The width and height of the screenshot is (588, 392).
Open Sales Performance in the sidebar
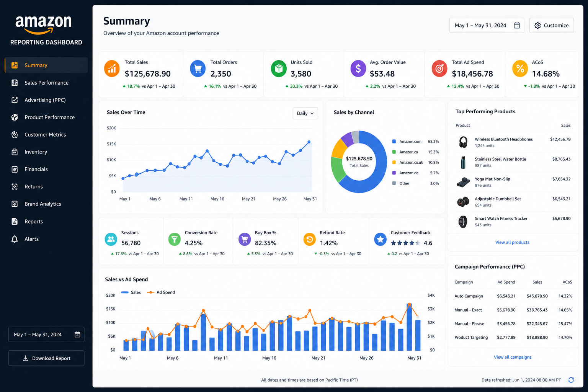46,83
